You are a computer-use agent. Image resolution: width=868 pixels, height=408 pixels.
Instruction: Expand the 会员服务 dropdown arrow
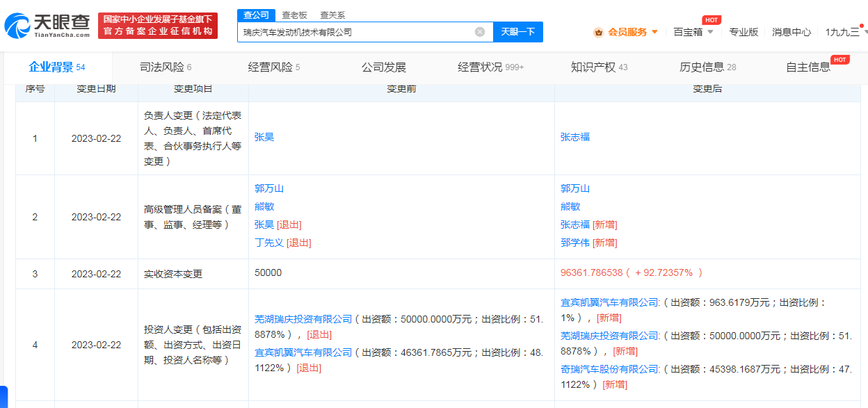point(654,32)
